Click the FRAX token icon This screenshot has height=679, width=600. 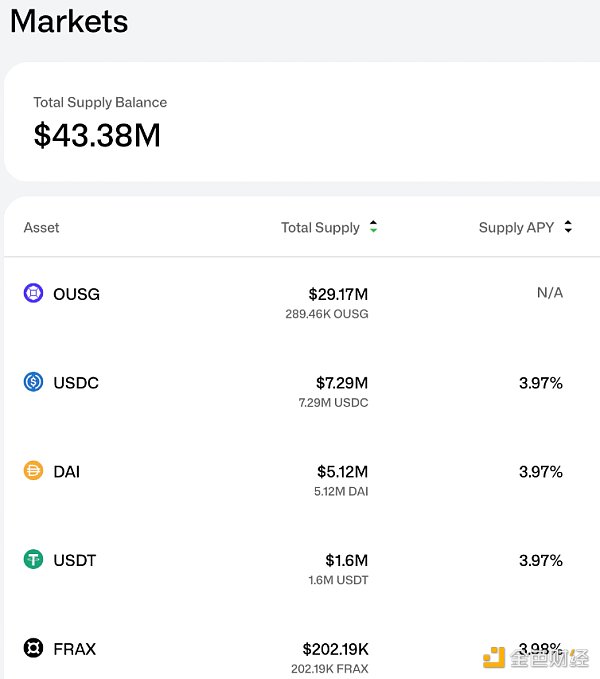(x=33, y=649)
